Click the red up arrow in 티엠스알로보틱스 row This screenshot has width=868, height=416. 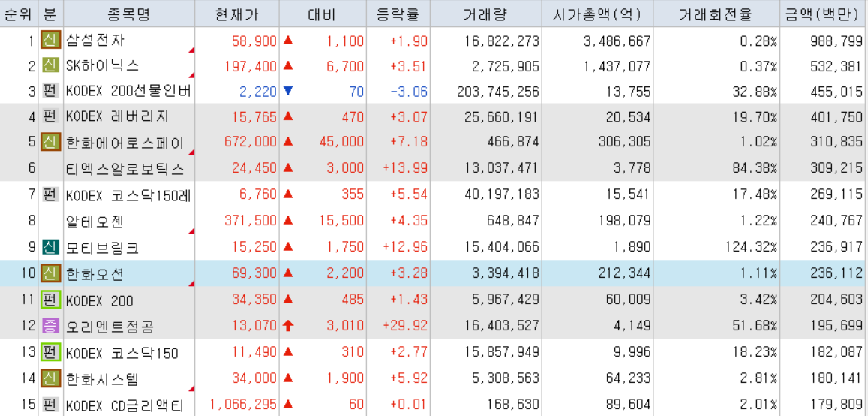click(288, 168)
